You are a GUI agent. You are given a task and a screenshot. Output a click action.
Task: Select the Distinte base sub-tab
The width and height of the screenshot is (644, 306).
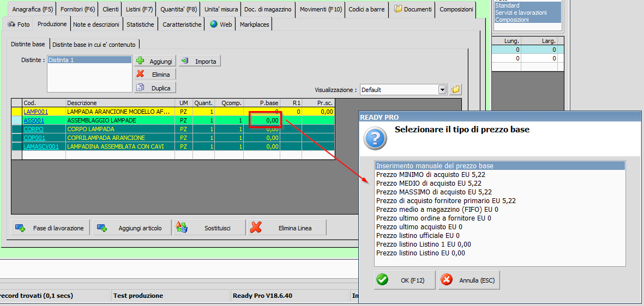28,44
